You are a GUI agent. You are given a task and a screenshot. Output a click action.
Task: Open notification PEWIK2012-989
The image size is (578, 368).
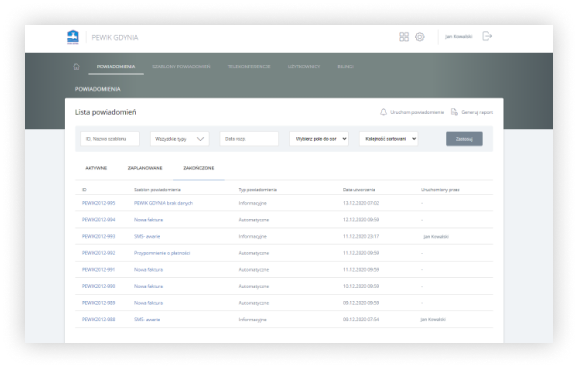pyautogui.click(x=98, y=303)
